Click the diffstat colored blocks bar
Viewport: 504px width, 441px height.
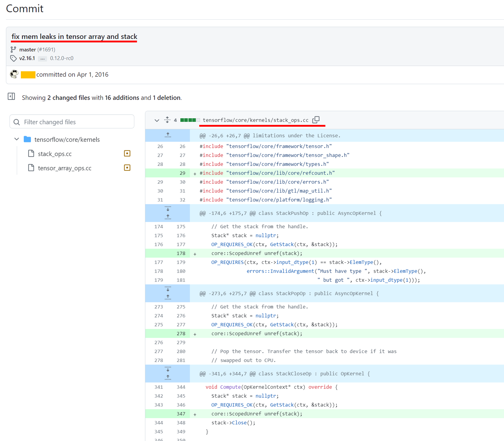190,120
